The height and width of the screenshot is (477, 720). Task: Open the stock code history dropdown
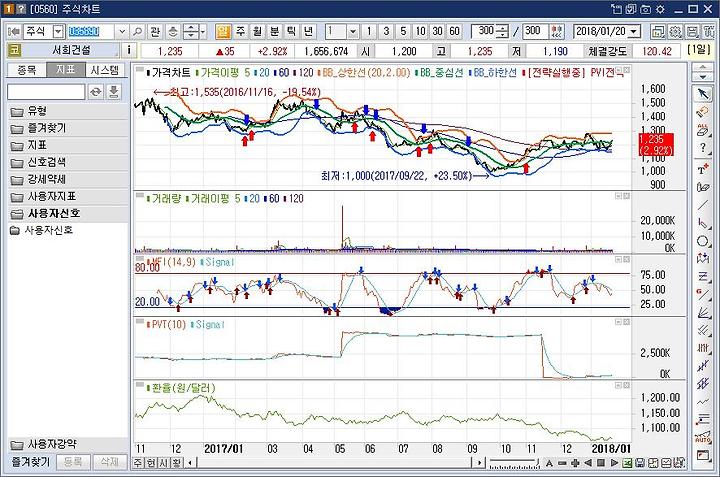coord(122,32)
